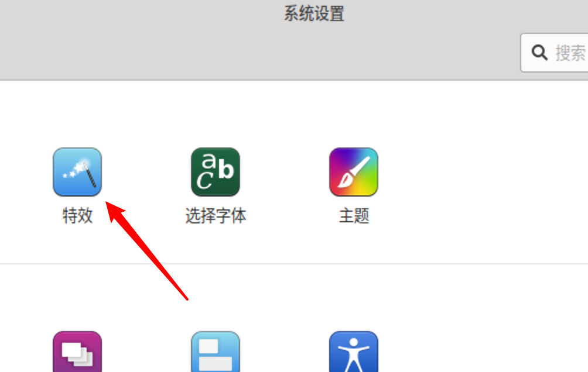
Task: Click the magnifier icon in the search box
Action: (539, 53)
